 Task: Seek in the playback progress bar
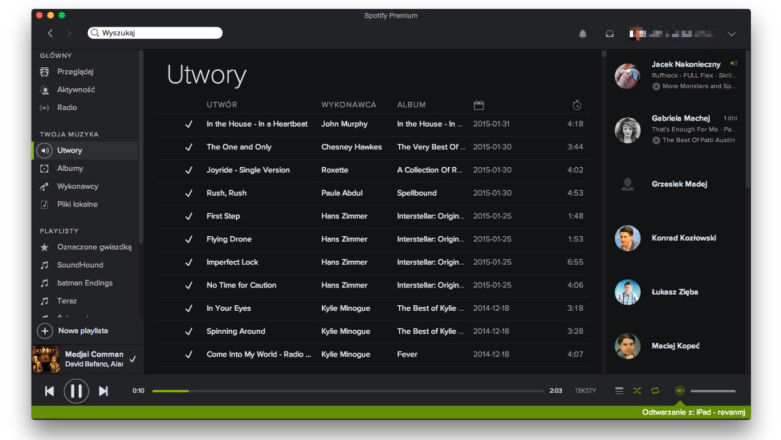click(x=348, y=391)
